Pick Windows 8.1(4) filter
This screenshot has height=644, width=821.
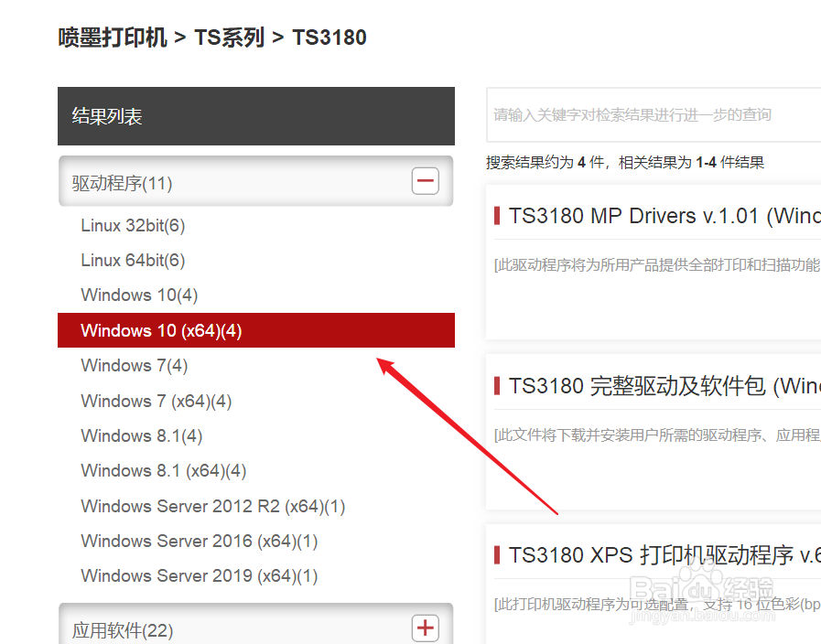(x=141, y=435)
